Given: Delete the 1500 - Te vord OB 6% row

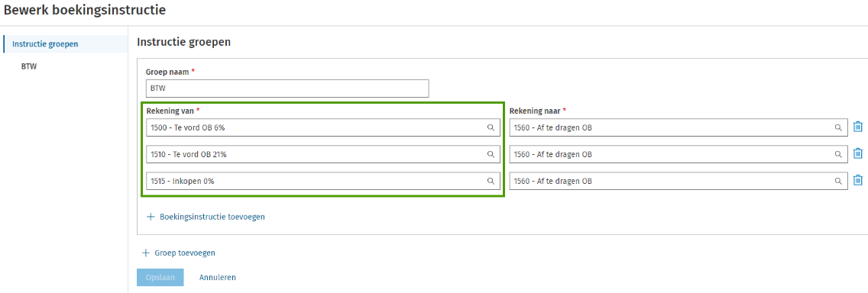Looking at the screenshot, I should coord(857,127).
